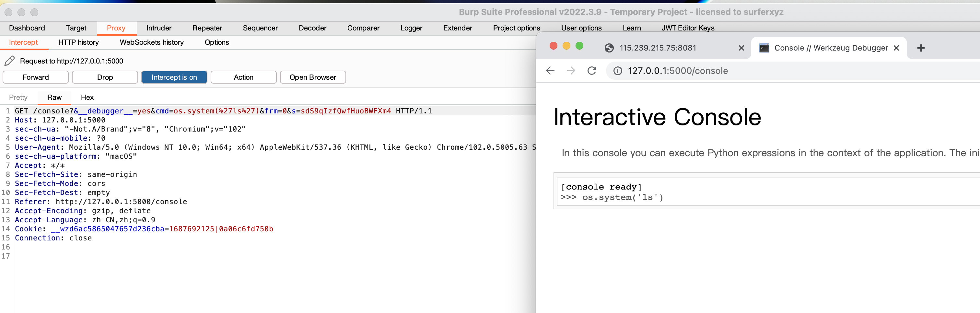The image size is (980, 313).
Task: Click the site info icon in address bar
Action: (618, 71)
